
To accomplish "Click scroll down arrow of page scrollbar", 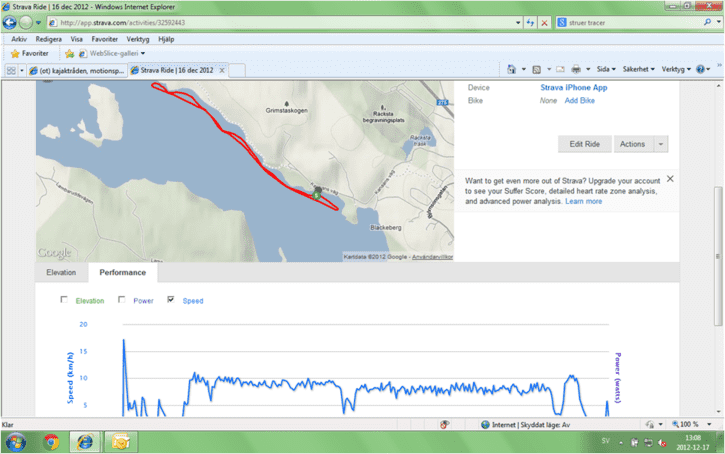I will [x=718, y=411].
